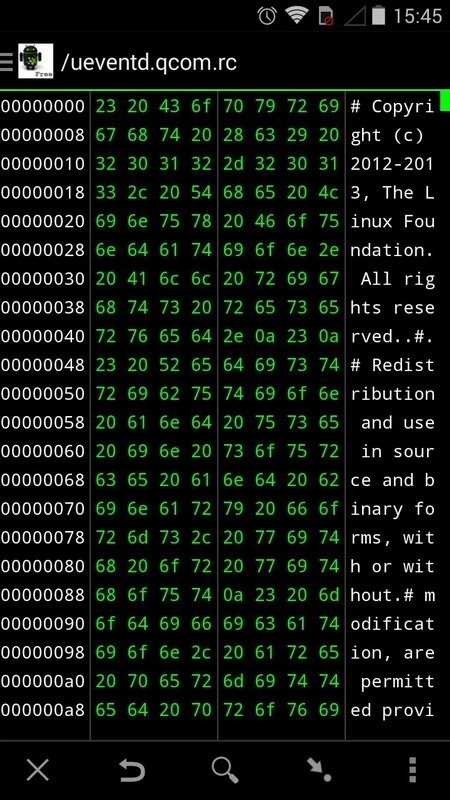The image size is (450, 800).
Task: Open search with the magnifier icon
Action: (x=226, y=770)
